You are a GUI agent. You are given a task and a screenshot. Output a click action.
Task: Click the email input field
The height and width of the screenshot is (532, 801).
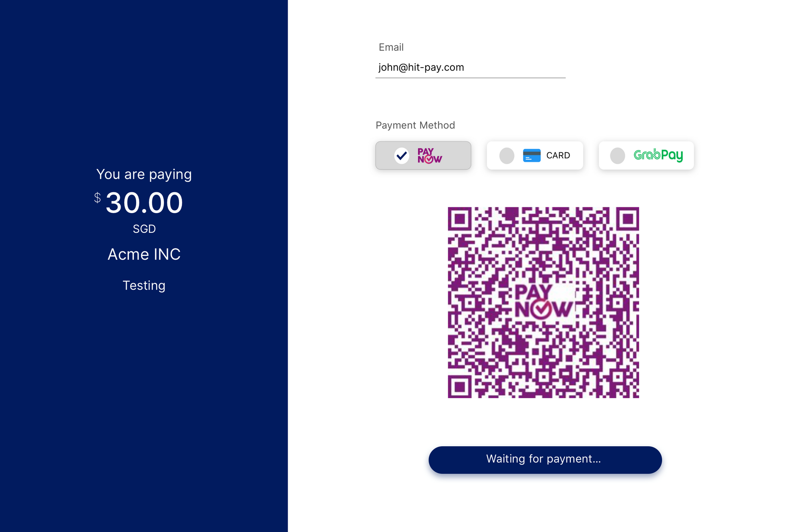(470, 67)
